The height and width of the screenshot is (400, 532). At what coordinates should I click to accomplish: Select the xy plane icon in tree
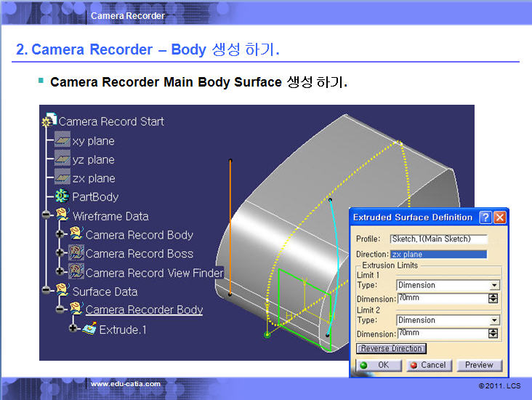tap(63, 140)
